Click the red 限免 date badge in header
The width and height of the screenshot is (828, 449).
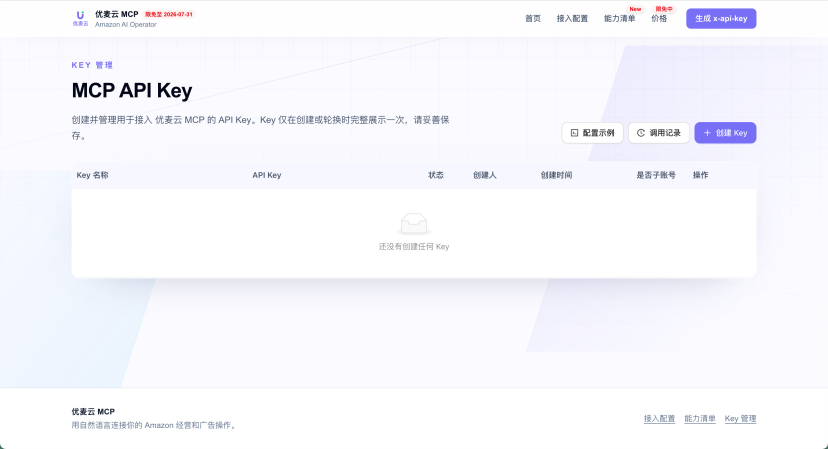tap(169, 14)
